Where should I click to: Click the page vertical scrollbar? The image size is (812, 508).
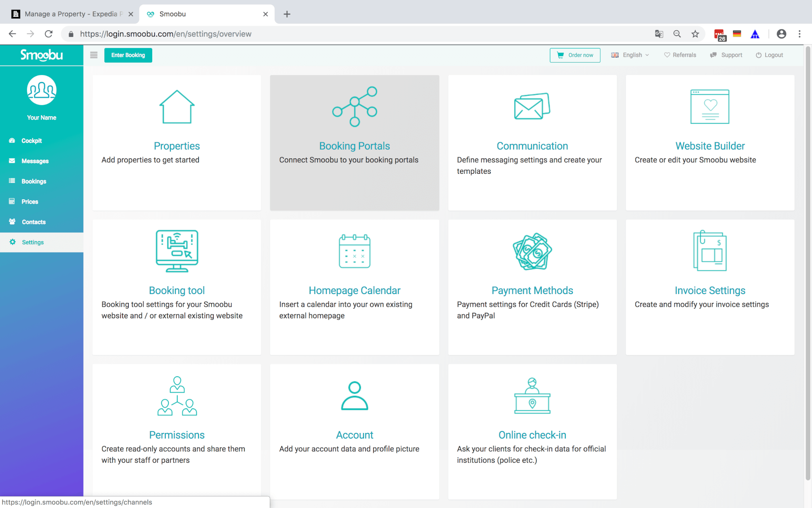[807, 264]
